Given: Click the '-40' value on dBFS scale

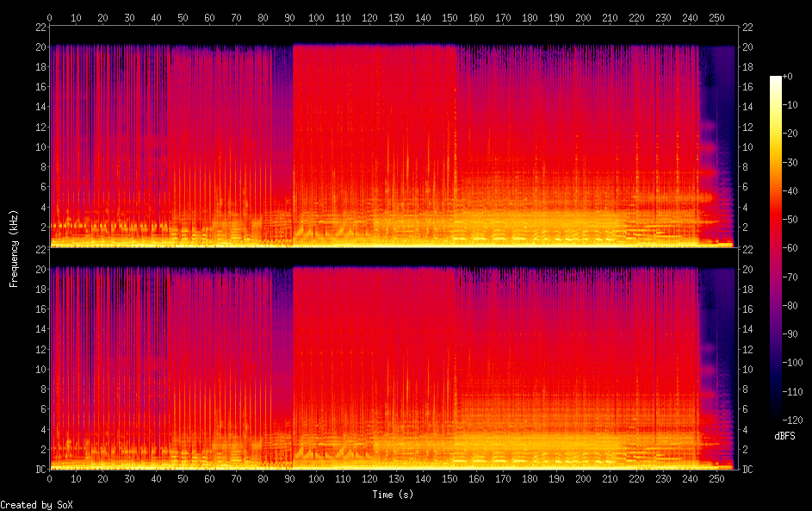Looking at the screenshot, I should (x=790, y=190).
